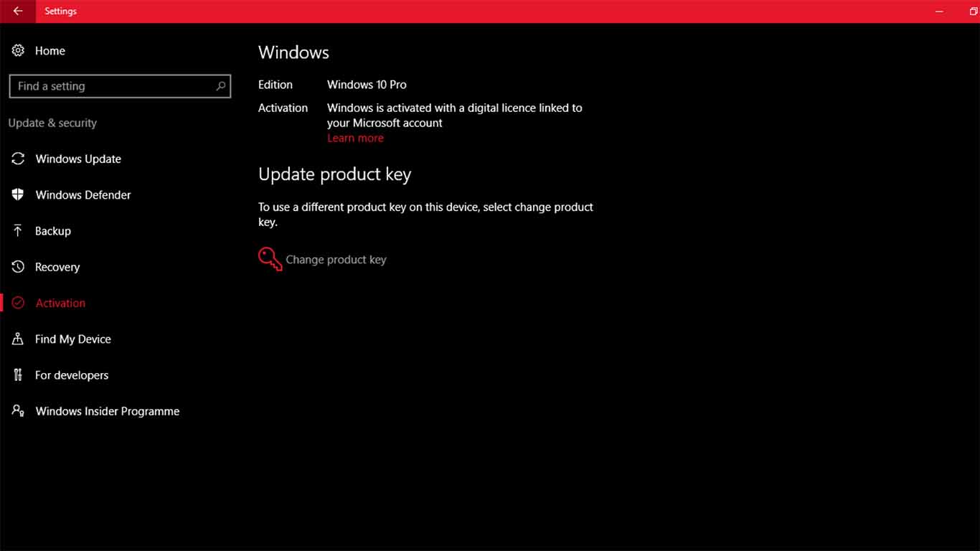The width and height of the screenshot is (980, 551).
Task: Click the Activation label beside licence status
Action: click(x=283, y=108)
